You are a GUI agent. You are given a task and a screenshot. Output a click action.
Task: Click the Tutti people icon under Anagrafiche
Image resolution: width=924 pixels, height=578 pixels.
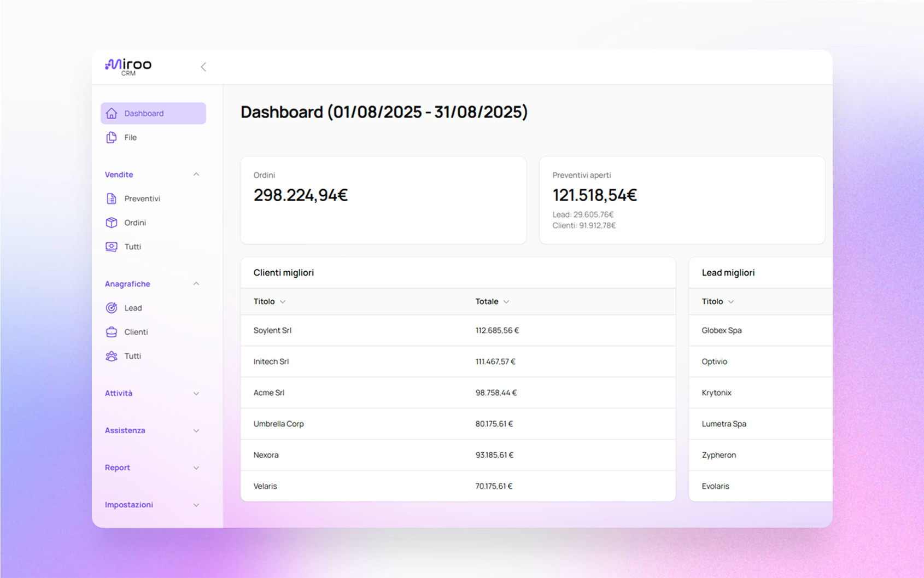(112, 356)
